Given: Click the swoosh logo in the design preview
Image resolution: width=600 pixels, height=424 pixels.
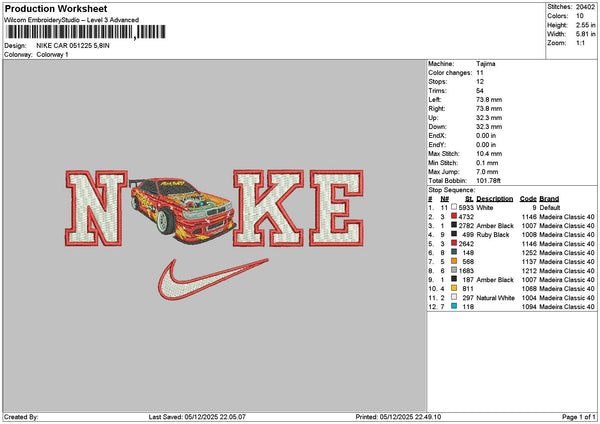Looking at the screenshot, I should [x=213, y=279].
